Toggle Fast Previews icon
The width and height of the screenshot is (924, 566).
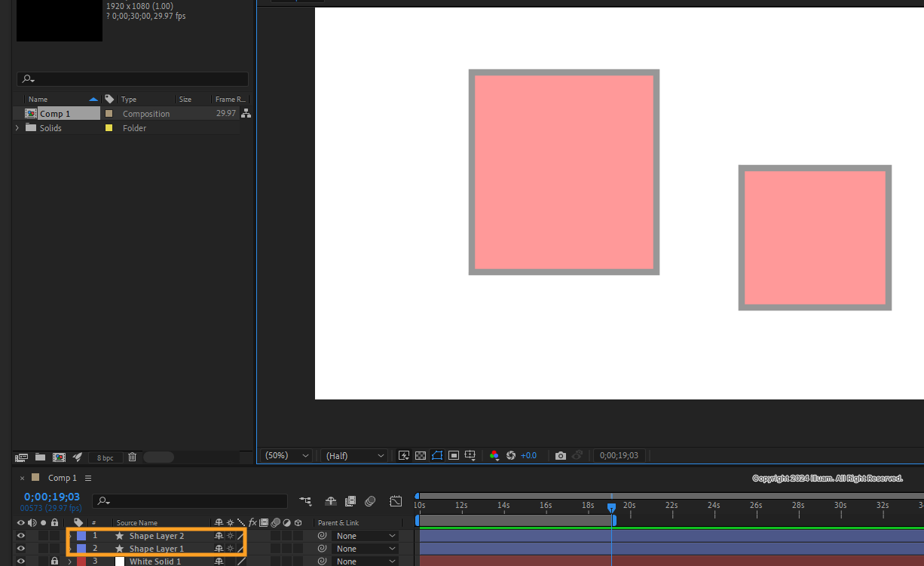[x=404, y=455]
